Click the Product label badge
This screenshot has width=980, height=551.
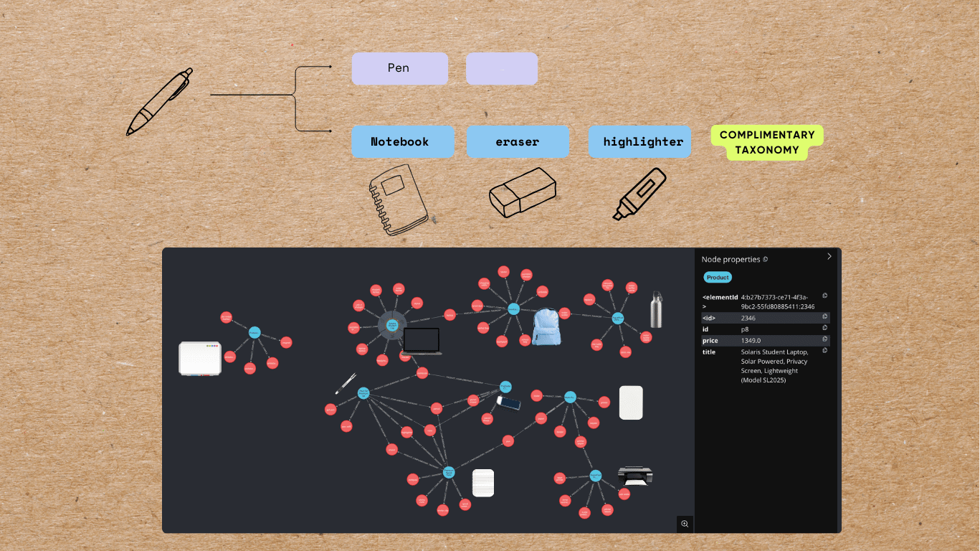point(717,277)
